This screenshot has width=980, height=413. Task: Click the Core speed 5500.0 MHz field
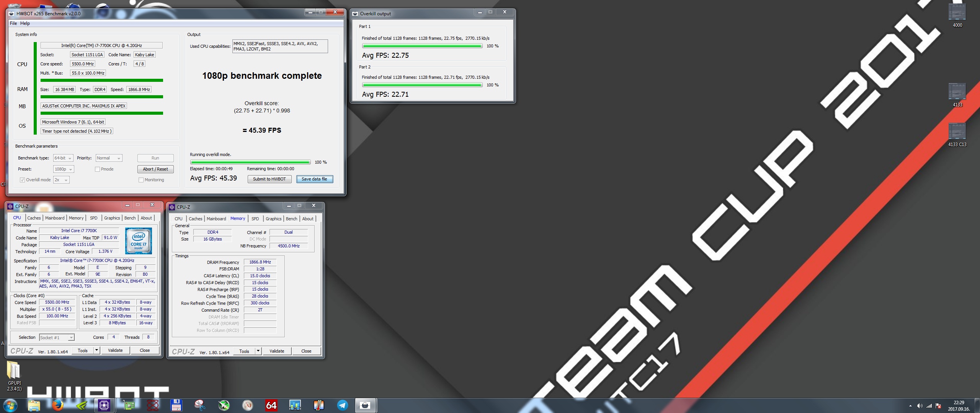coord(83,64)
